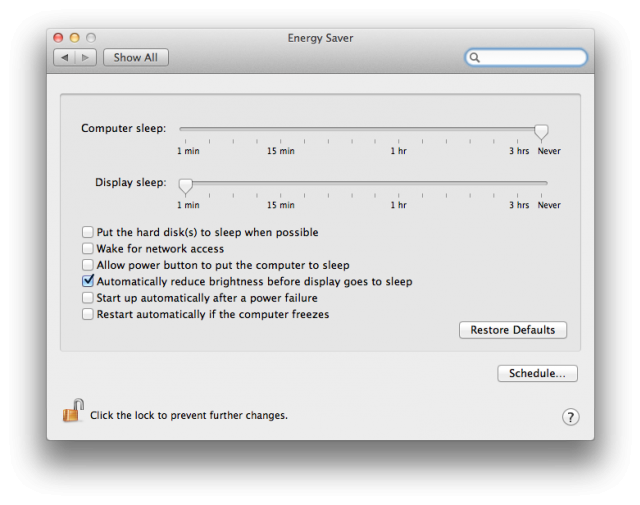
Task: Click the lock icon to prevent changes
Action: (x=73, y=411)
